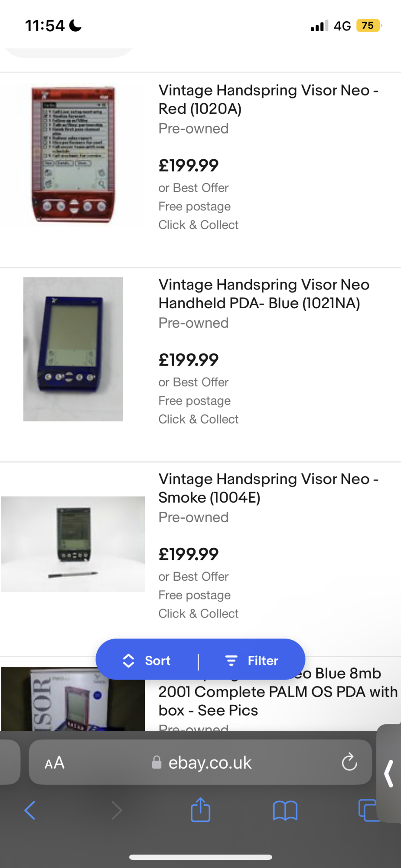Tap the blue Visor Neo thumbnail

73,349
